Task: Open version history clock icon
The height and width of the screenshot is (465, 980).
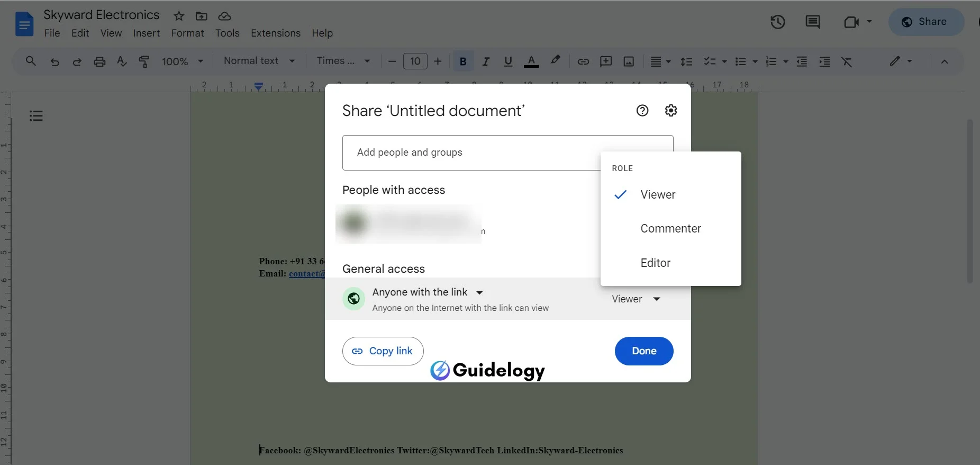Action: tap(777, 22)
